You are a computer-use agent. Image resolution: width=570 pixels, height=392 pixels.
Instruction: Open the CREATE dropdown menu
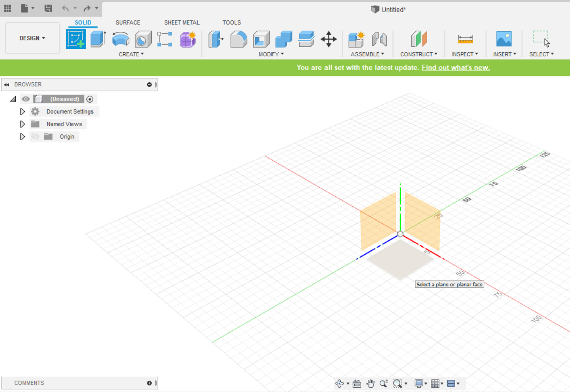131,54
